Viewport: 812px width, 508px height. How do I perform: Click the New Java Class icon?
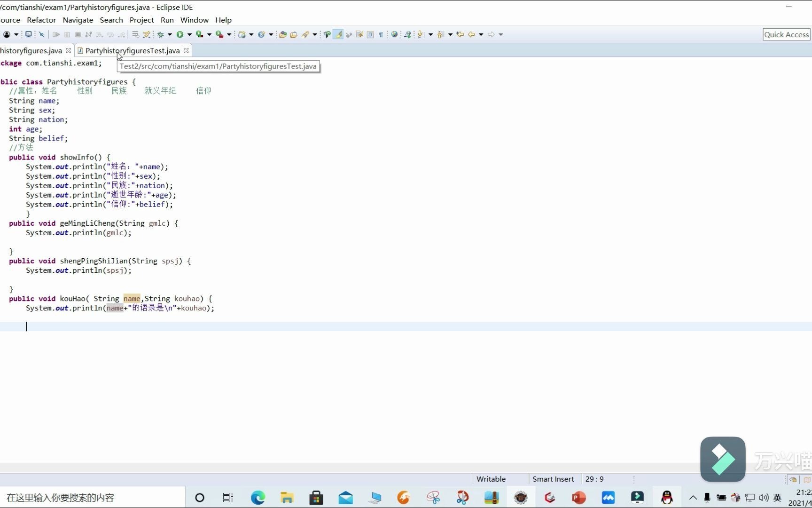(261, 34)
